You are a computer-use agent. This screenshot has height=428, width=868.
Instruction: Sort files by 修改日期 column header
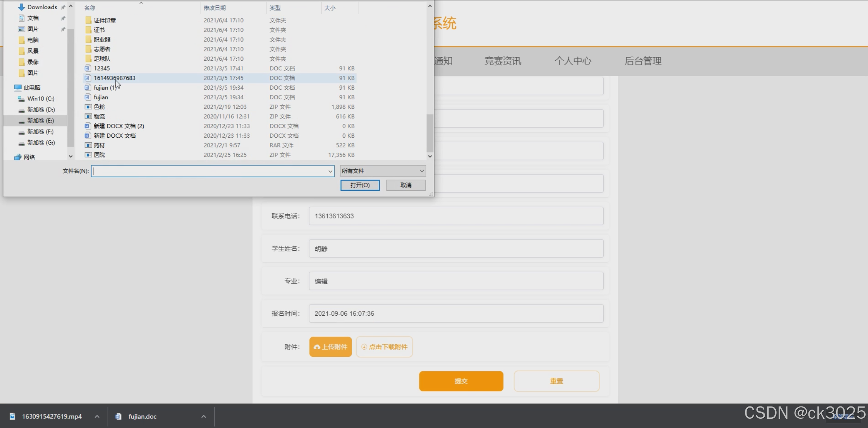pyautogui.click(x=214, y=8)
